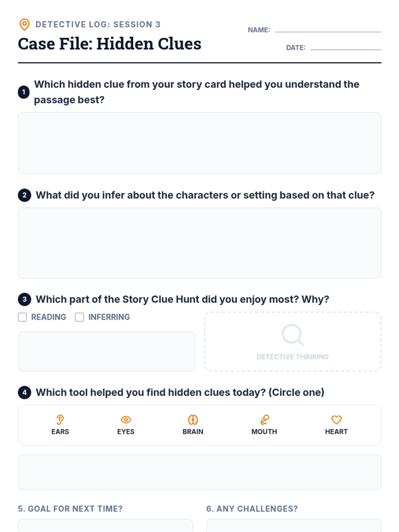399x532 pixels.
Task: Select the Eyes icon
Action: pyautogui.click(x=126, y=420)
